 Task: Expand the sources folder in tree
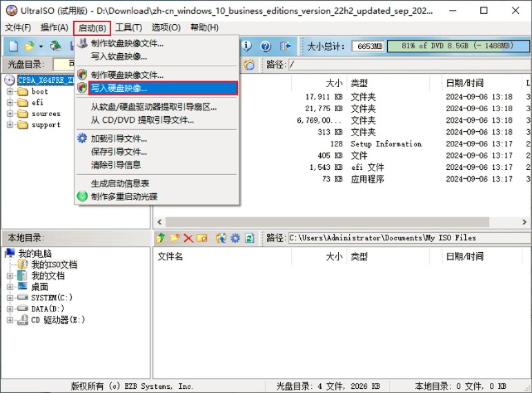[x=10, y=114]
